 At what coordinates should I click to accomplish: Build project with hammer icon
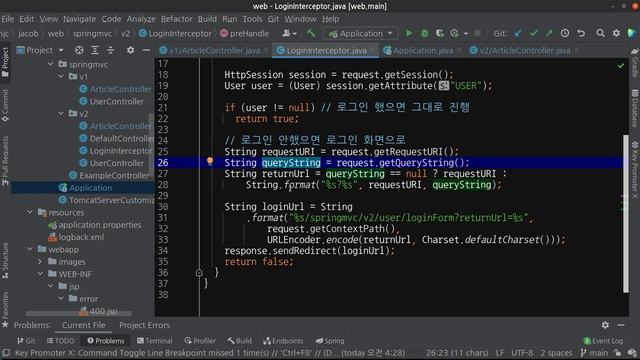(311, 33)
